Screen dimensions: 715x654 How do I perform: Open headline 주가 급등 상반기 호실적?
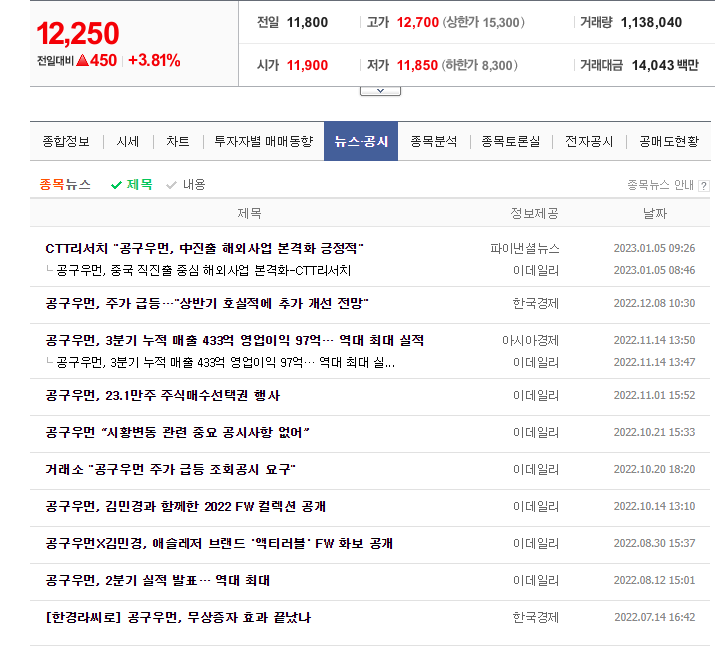[x=207, y=303]
